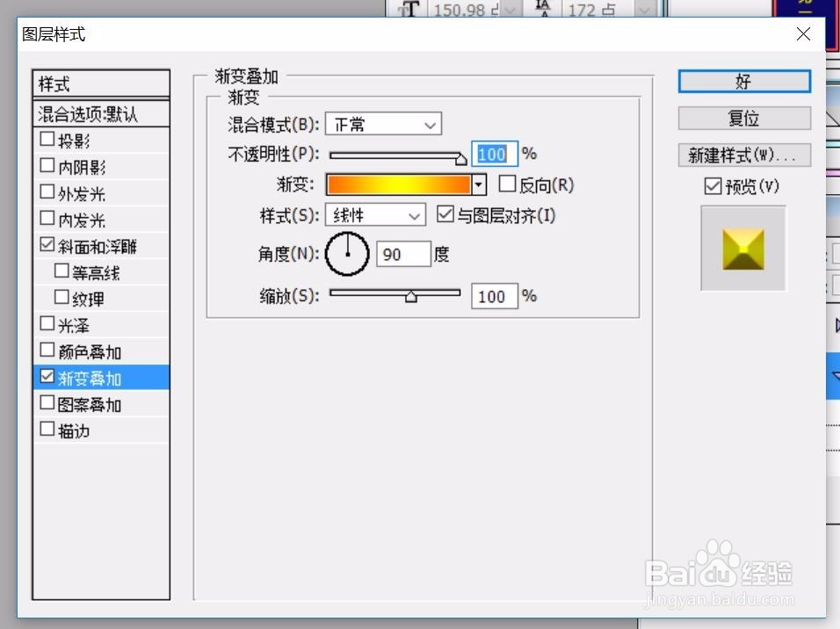Toggle the 反向 reverse gradient checkbox
The image size is (840, 629).
(507, 184)
